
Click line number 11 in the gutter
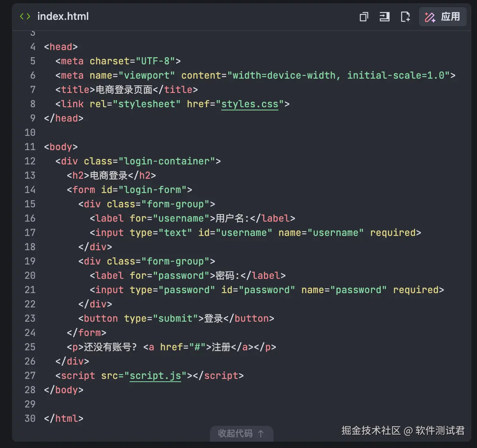[30, 147]
